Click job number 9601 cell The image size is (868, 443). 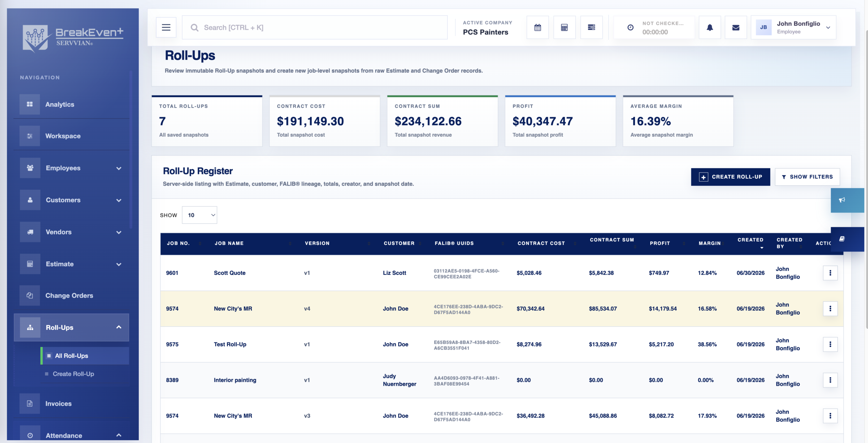172,273
